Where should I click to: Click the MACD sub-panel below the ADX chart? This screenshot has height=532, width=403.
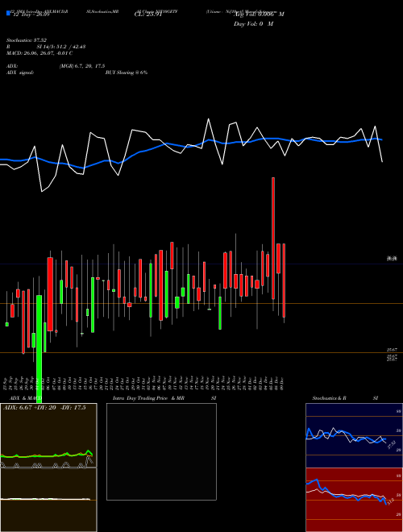48,500
